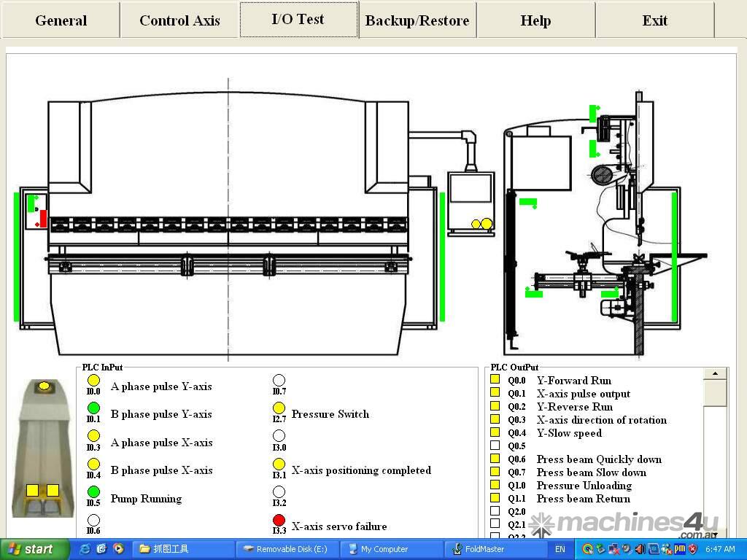The width and height of the screenshot is (747, 560).
Task: Click the green Pump Running indicator
Action: pos(93,493)
